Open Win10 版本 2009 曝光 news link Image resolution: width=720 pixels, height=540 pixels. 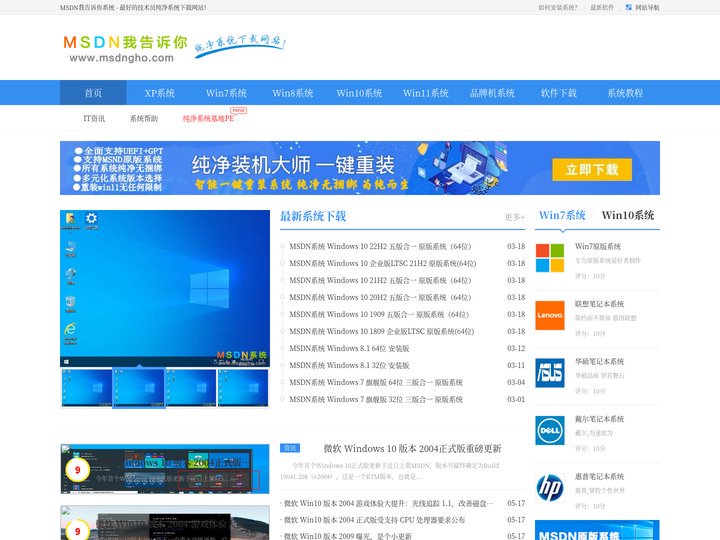click(x=348, y=536)
